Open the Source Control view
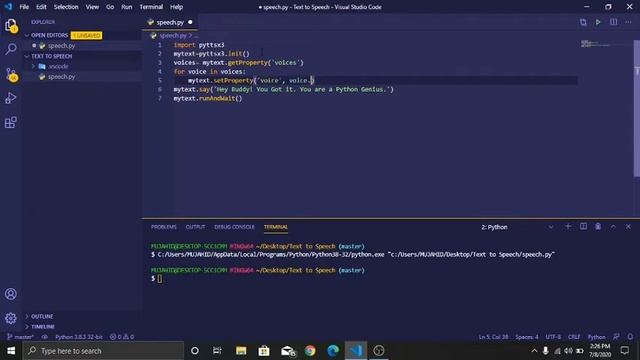Viewport: 640px width, 360px height. pos(11,74)
